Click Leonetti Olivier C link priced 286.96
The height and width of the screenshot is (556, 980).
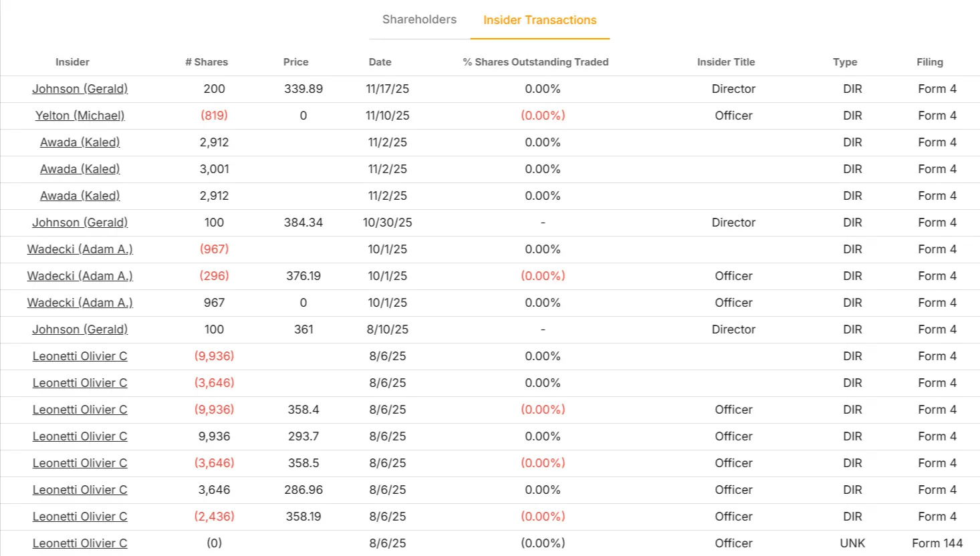click(x=80, y=490)
